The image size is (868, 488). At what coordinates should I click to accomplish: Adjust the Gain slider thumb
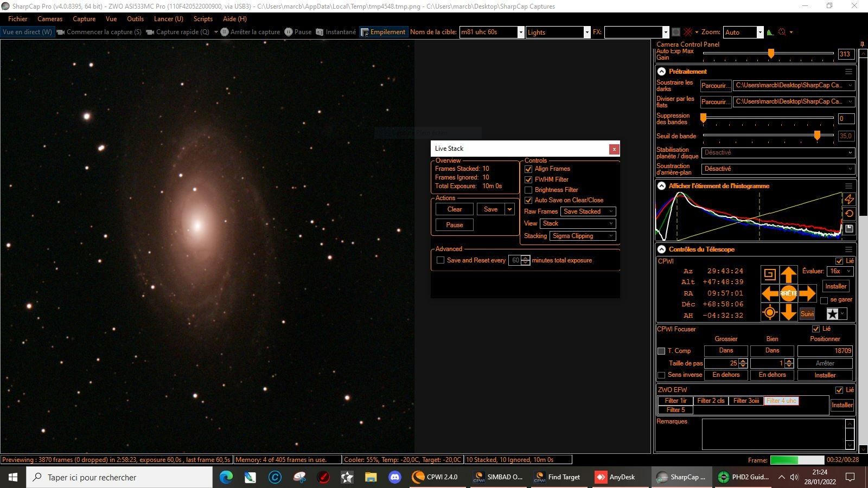(x=771, y=53)
